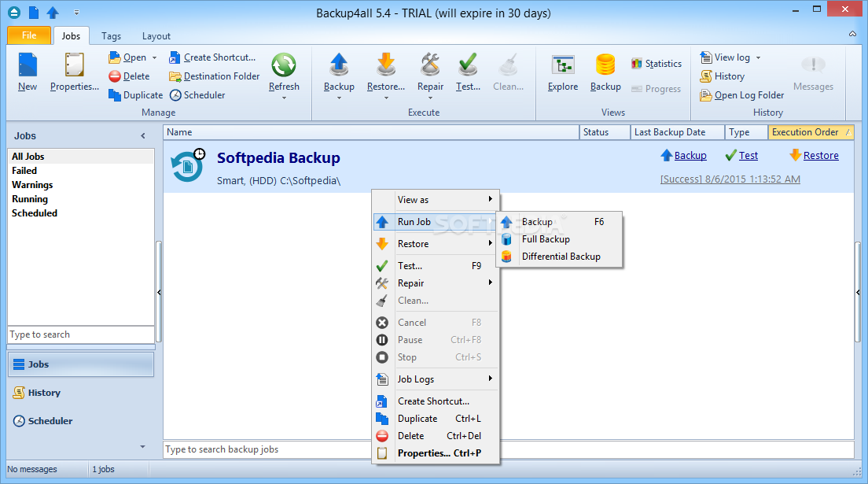This screenshot has height=484, width=868.
Task: Sort by the Execution Order column header
Action: (x=811, y=132)
